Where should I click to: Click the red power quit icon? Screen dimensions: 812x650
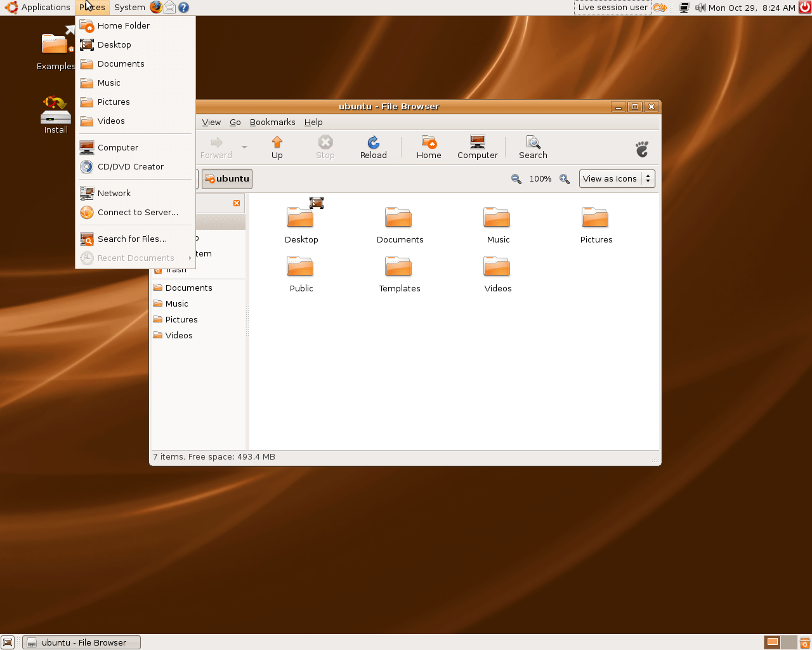coord(804,8)
